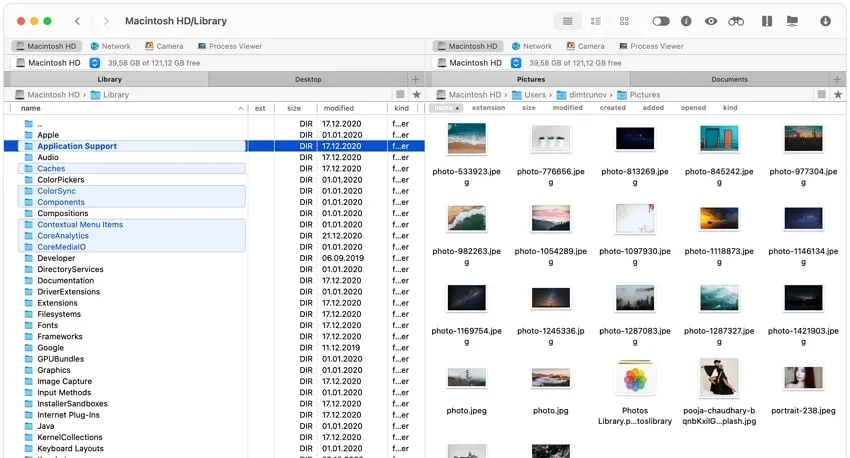Click the network share icon in toolbar
Screen dimensions: 850x458
[792, 21]
